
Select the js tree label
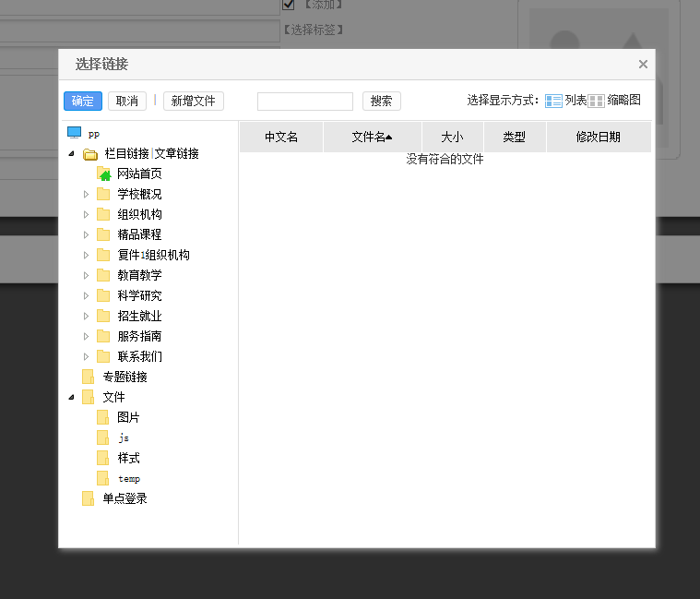(124, 438)
